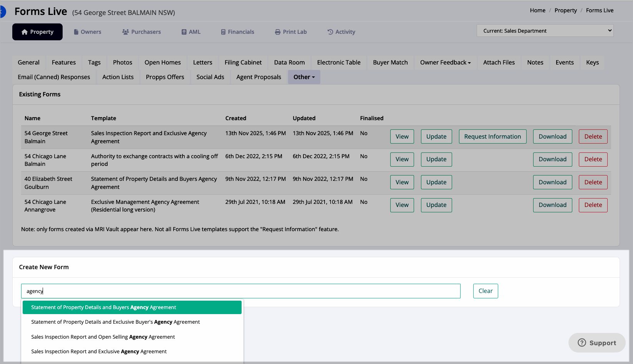The image size is (633, 364).
Task: View the 54 Chicago Lane Annangrove form
Action: tap(402, 205)
